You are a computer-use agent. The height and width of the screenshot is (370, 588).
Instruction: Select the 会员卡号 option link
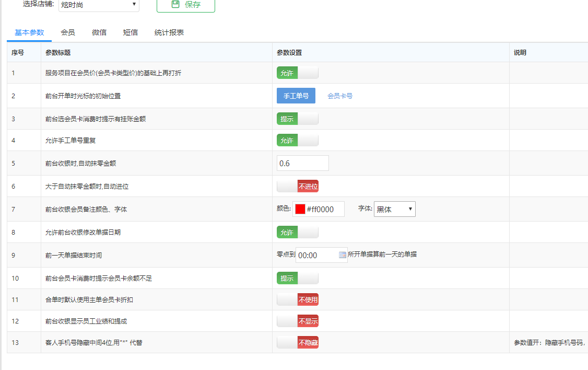[x=340, y=96]
